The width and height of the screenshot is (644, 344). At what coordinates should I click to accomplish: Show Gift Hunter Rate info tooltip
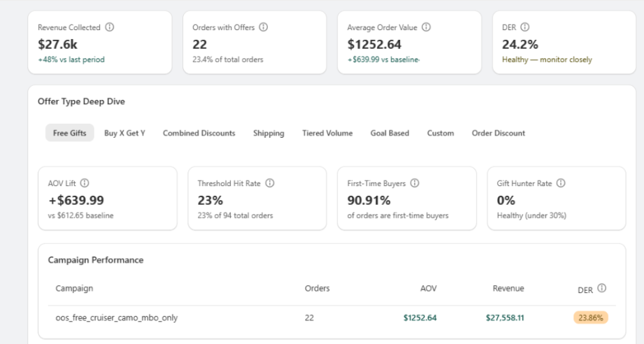coord(561,183)
